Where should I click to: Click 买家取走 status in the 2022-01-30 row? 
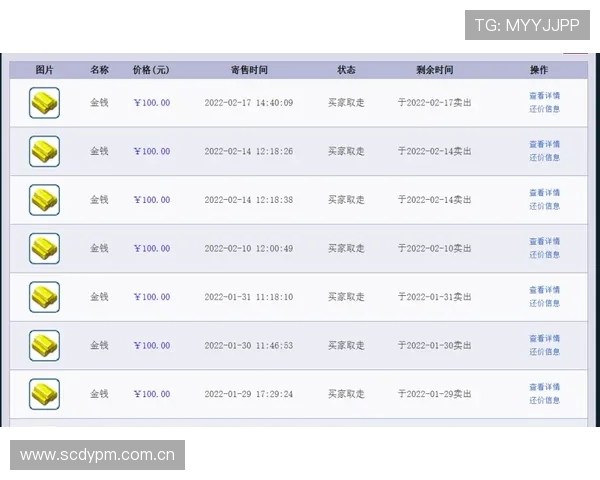(x=346, y=346)
